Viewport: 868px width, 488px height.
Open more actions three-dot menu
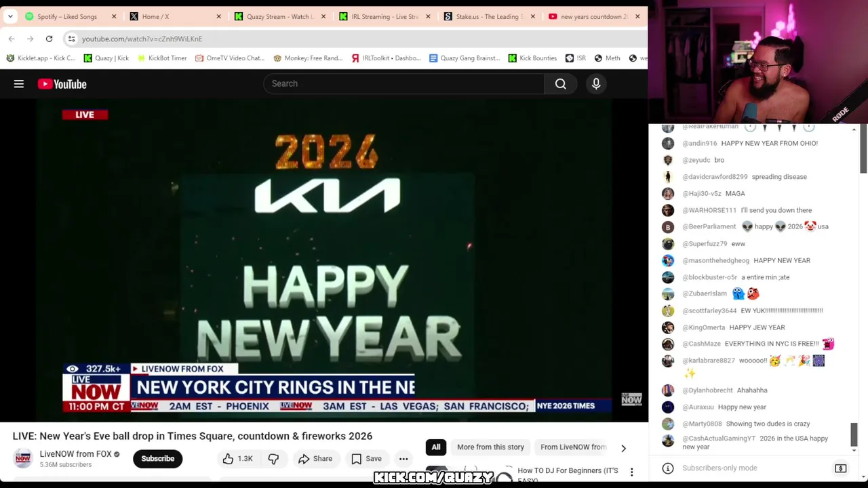pyautogui.click(x=403, y=459)
